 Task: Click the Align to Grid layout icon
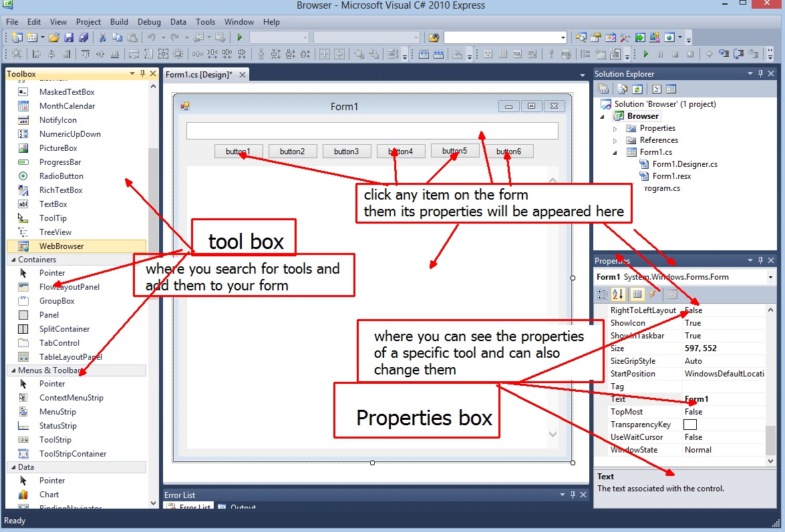tap(17, 54)
